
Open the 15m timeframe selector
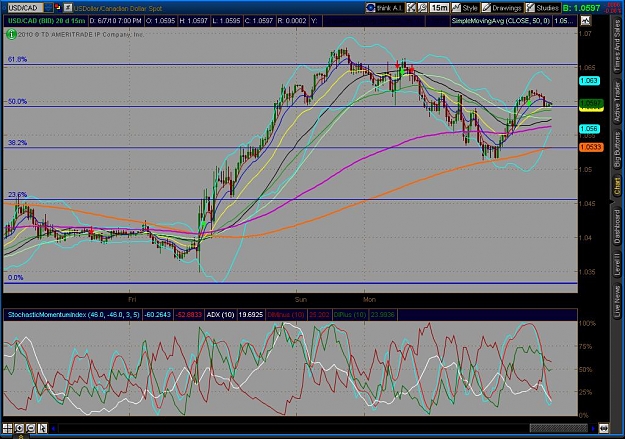(439, 8)
